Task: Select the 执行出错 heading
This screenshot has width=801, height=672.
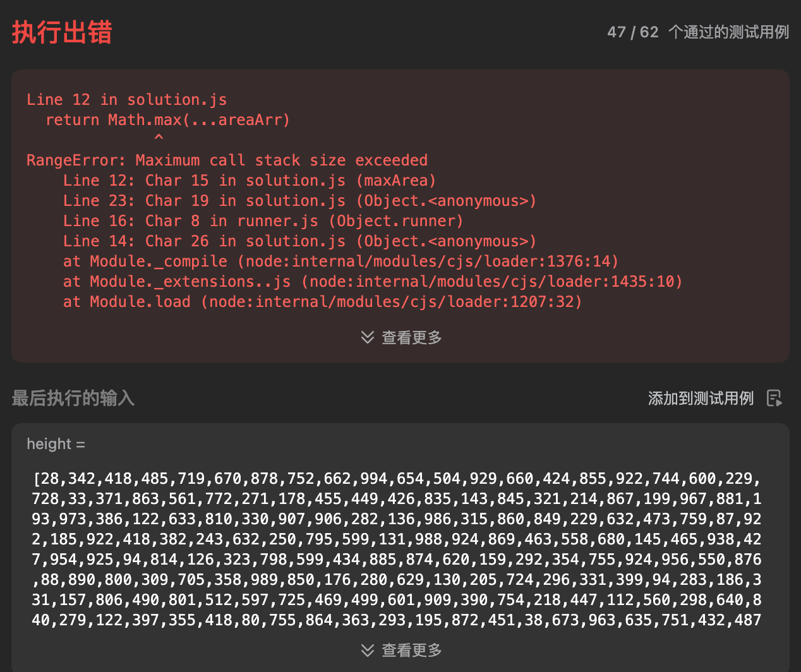Action: (62, 32)
